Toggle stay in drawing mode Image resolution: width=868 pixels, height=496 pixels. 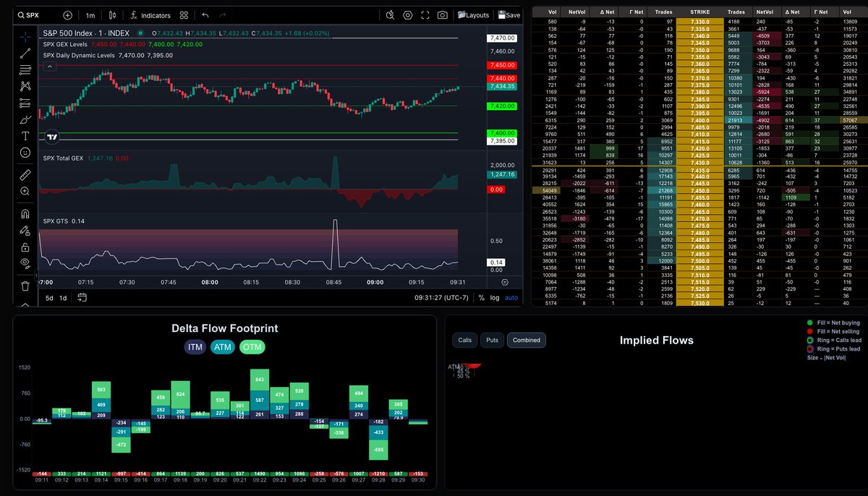tap(25, 230)
